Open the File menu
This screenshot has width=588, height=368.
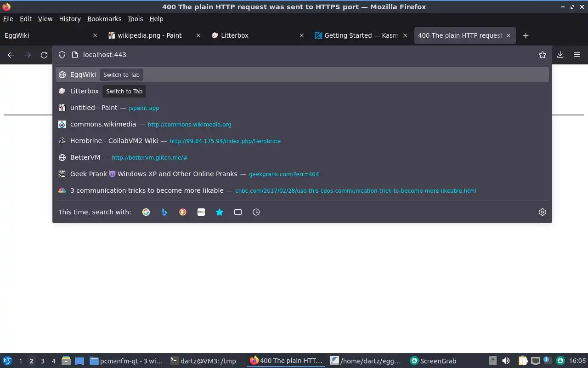[8, 19]
